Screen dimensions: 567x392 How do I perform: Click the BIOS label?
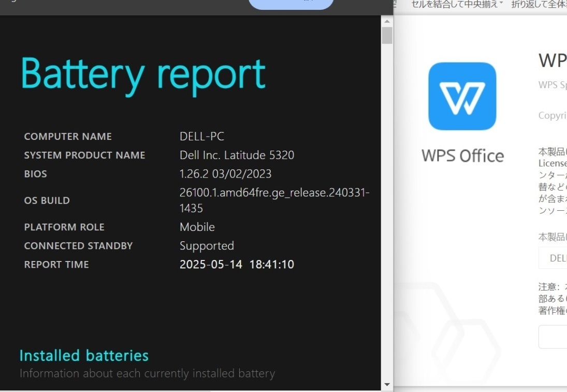[35, 175]
